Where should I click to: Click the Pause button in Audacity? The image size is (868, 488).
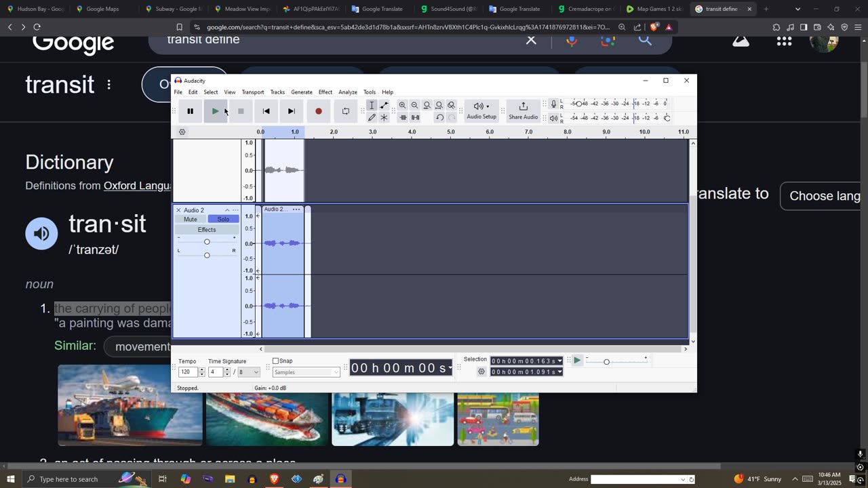click(x=191, y=111)
